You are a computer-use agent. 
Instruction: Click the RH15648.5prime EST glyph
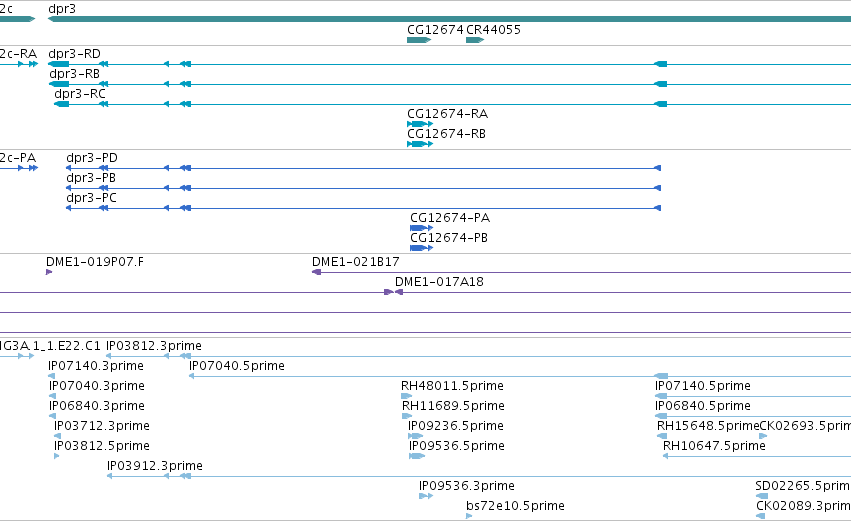point(662,436)
